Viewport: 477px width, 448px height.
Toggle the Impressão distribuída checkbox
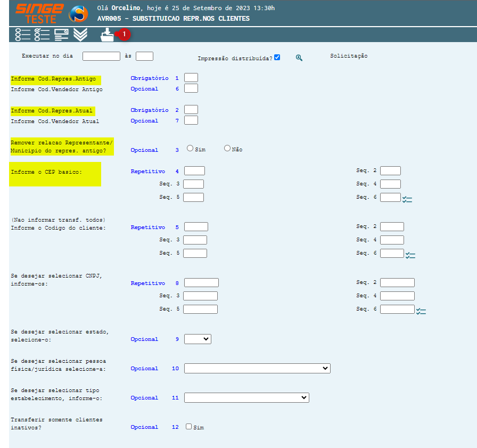click(x=277, y=58)
